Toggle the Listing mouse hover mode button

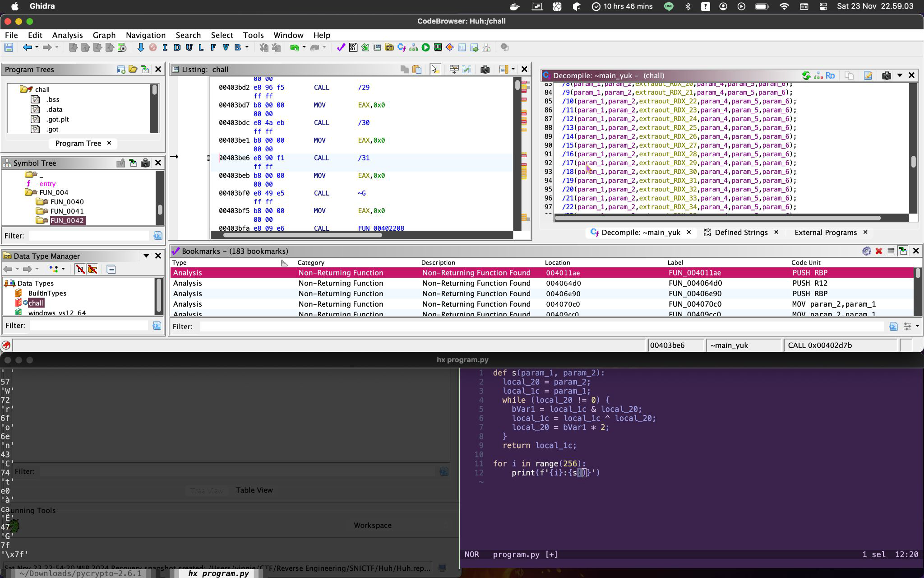point(434,69)
